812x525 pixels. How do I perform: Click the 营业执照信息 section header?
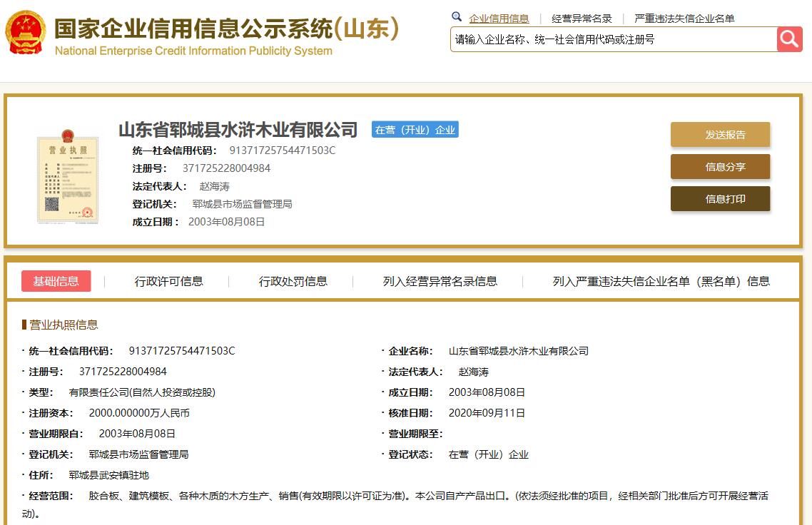[x=63, y=325]
